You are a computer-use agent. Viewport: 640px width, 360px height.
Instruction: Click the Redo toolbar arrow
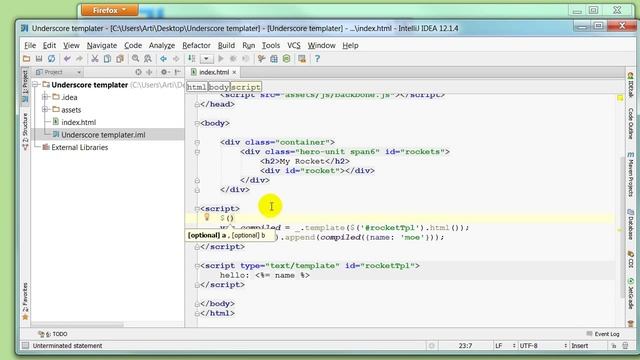79,59
